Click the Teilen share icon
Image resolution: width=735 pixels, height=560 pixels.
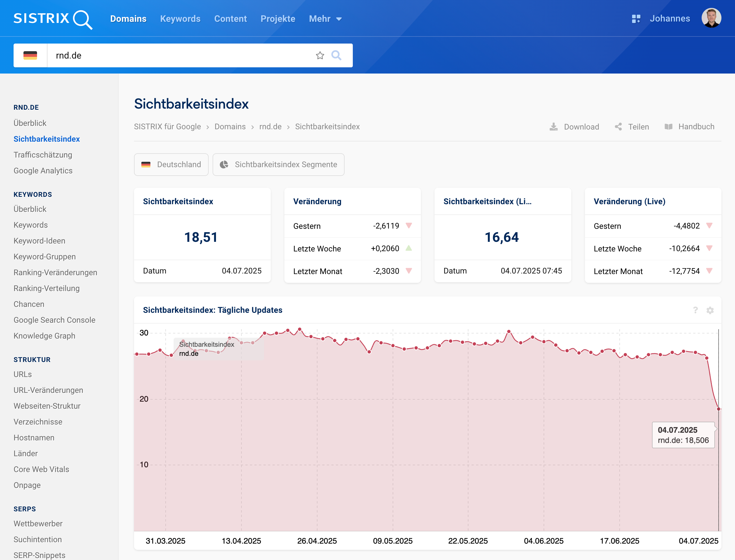click(x=618, y=127)
